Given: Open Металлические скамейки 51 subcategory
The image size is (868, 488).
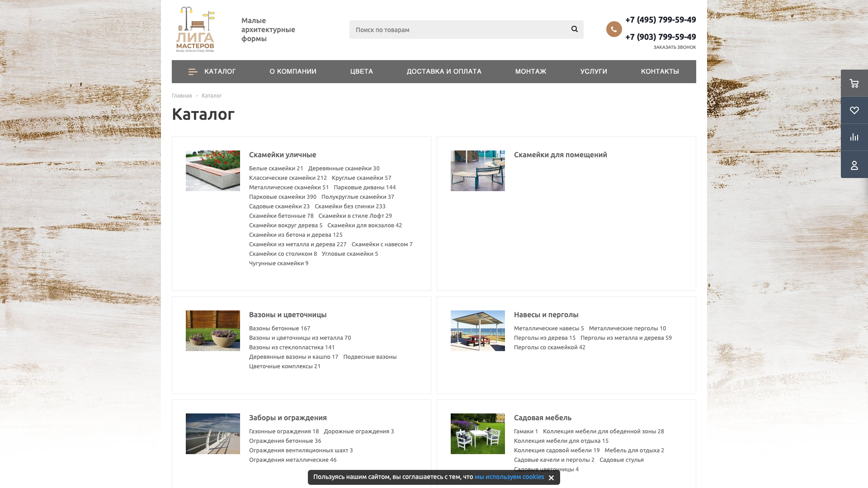Looking at the screenshot, I should [x=289, y=187].
